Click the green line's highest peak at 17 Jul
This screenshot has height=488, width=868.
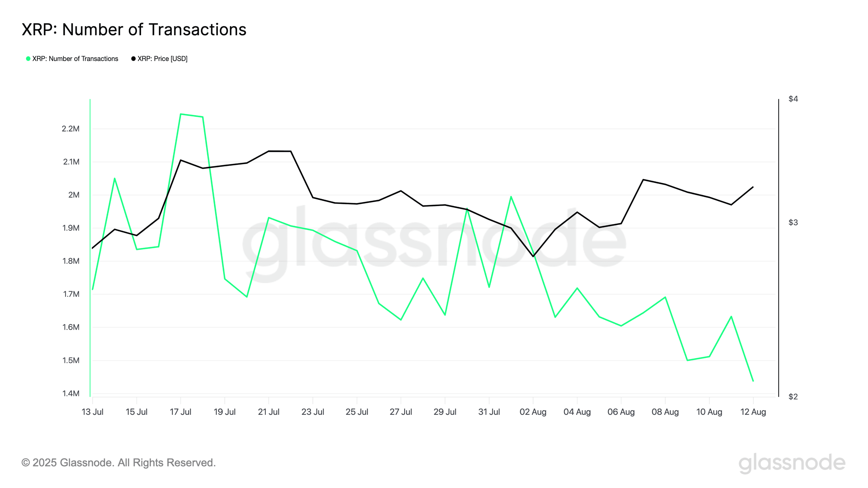181,114
